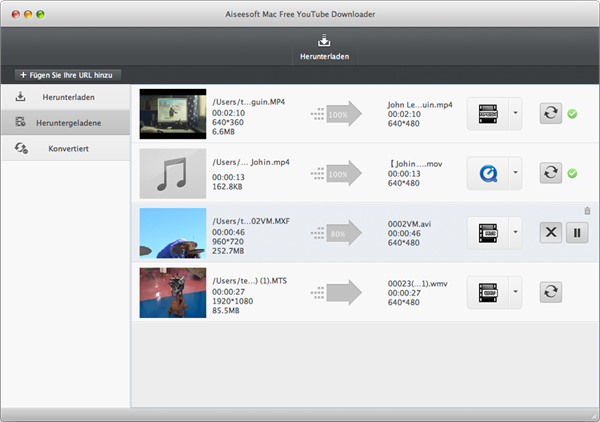This screenshot has width=600, height=422.
Task: Click the 85.5MB file size value
Action: point(226,311)
